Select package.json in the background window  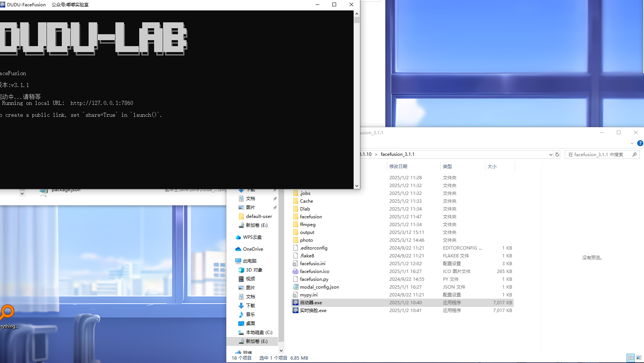66,190
